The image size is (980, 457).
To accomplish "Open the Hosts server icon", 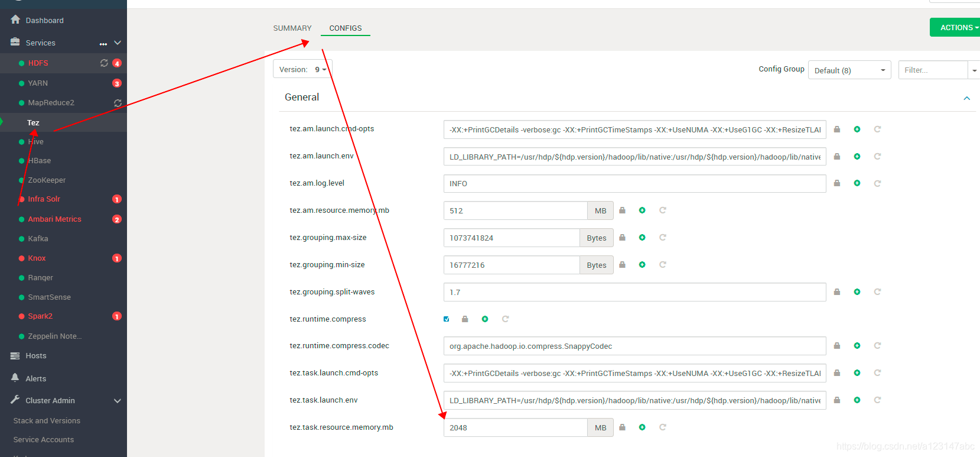I will pyautogui.click(x=15, y=356).
